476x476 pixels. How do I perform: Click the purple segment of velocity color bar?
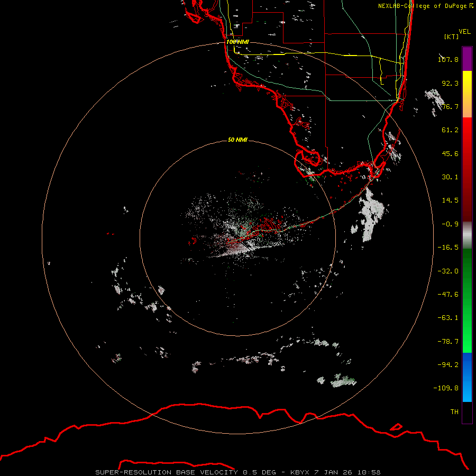coord(467,59)
